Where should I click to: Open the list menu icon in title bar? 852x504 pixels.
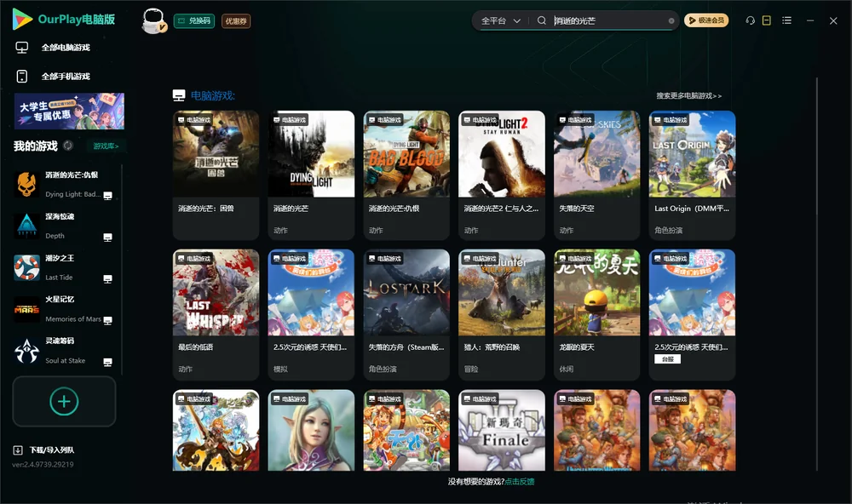[786, 20]
